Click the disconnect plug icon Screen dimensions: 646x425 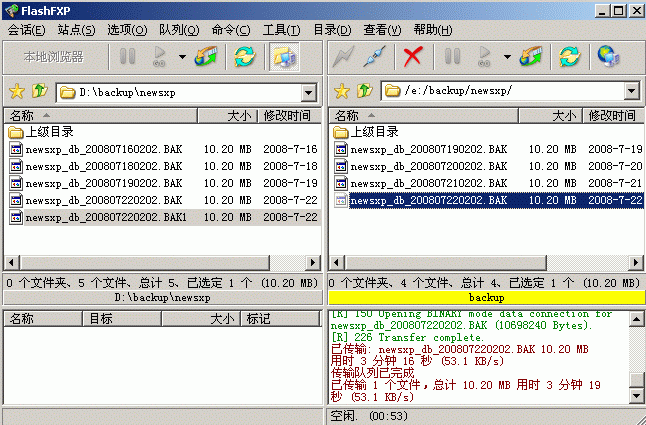click(x=374, y=56)
